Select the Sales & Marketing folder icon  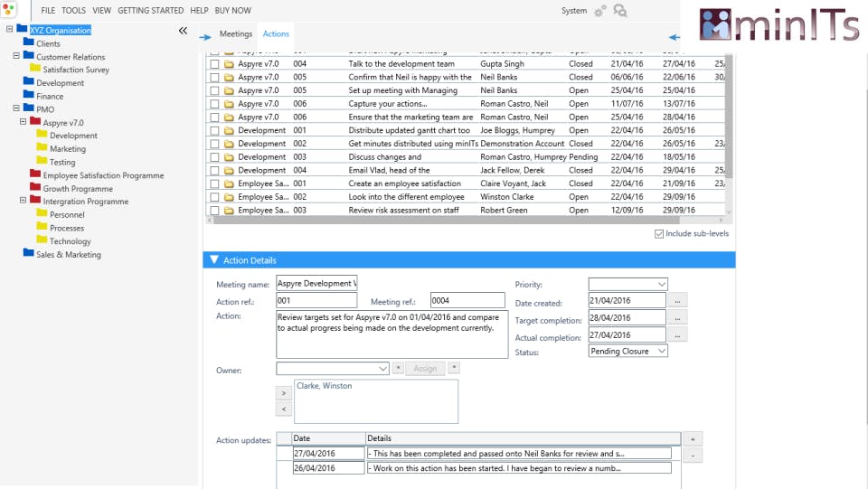coord(29,253)
